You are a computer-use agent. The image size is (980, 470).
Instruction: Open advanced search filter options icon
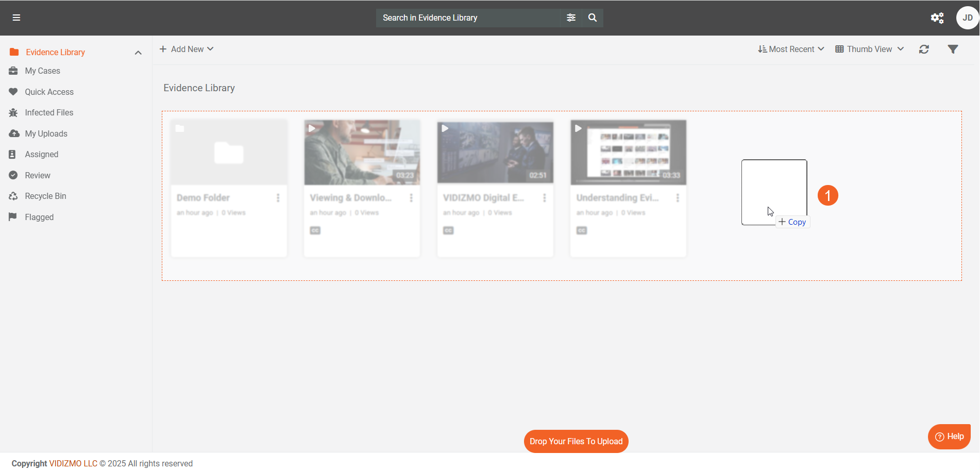point(571,18)
